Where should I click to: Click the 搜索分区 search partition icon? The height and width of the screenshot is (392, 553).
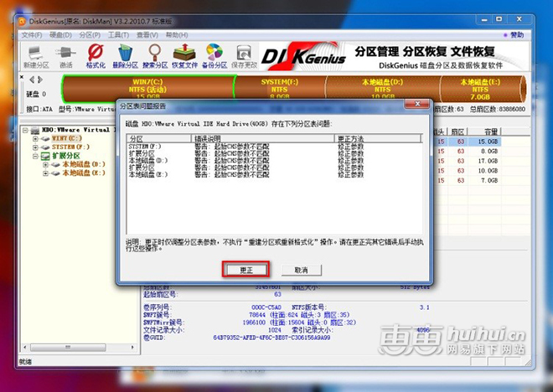155,56
